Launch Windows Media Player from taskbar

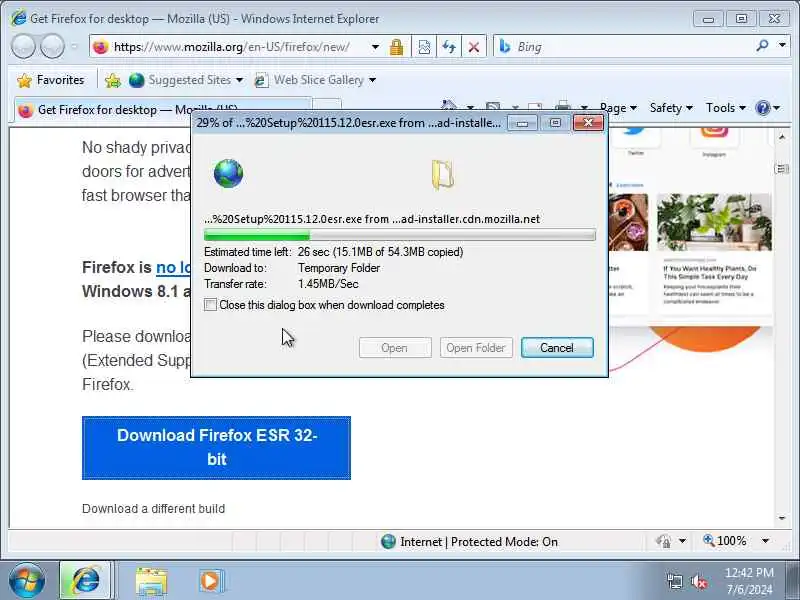coord(211,582)
